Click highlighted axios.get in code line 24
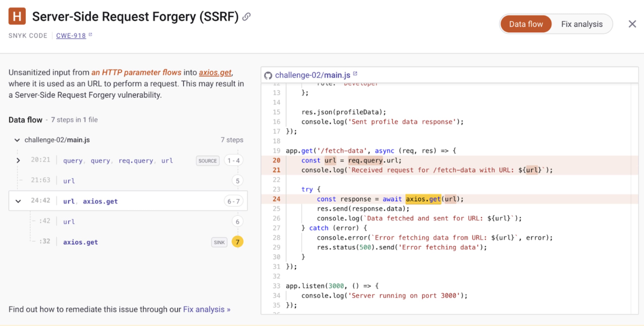The image size is (644, 326). (x=423, y=199)
